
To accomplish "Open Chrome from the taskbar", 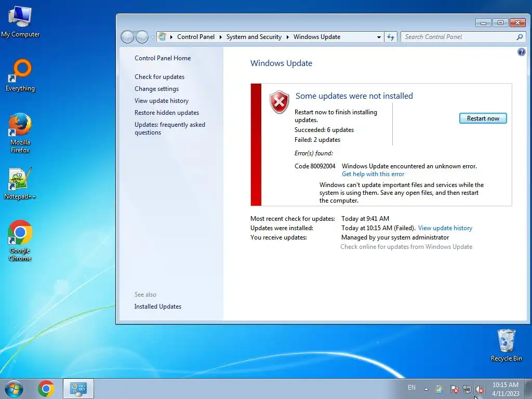I will coord(46,389).
